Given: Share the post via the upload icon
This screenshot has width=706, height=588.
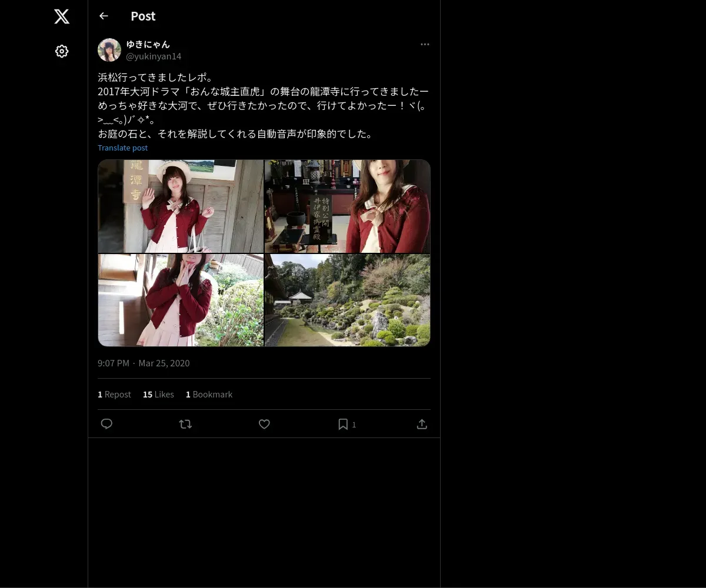Looking at the screenshot, I should [x=422, y=424].
